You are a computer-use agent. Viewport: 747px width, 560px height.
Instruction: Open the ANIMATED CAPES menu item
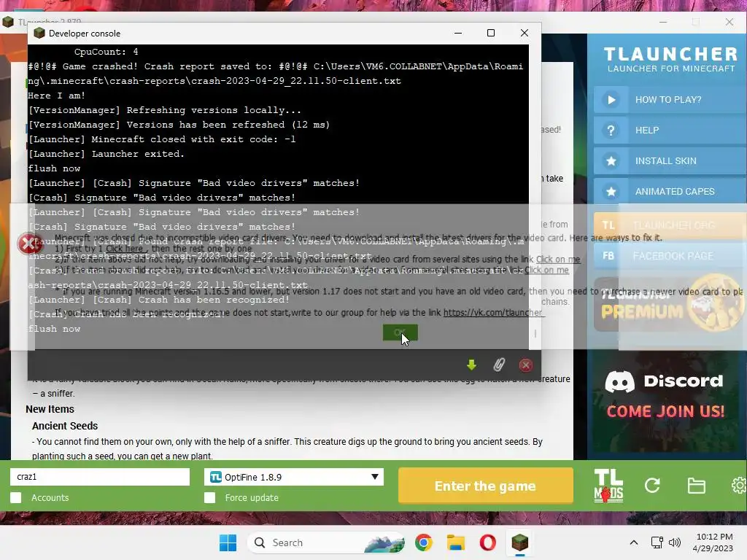[670, 192]
